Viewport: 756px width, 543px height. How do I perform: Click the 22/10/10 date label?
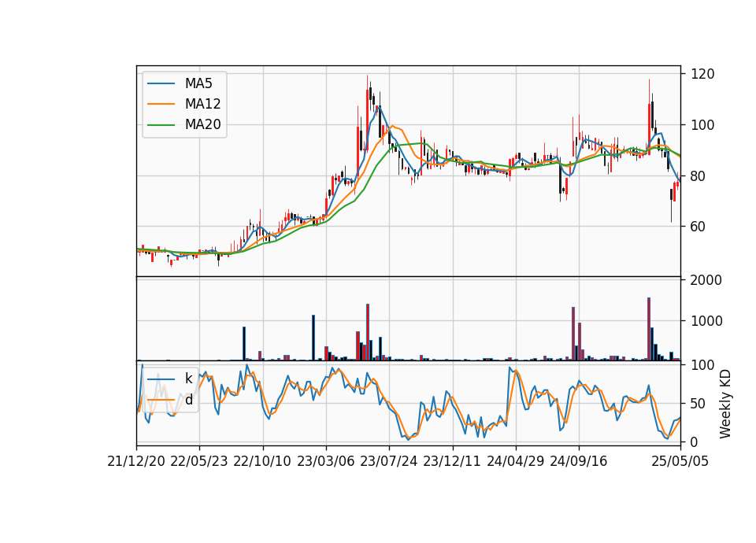(262, 461)
